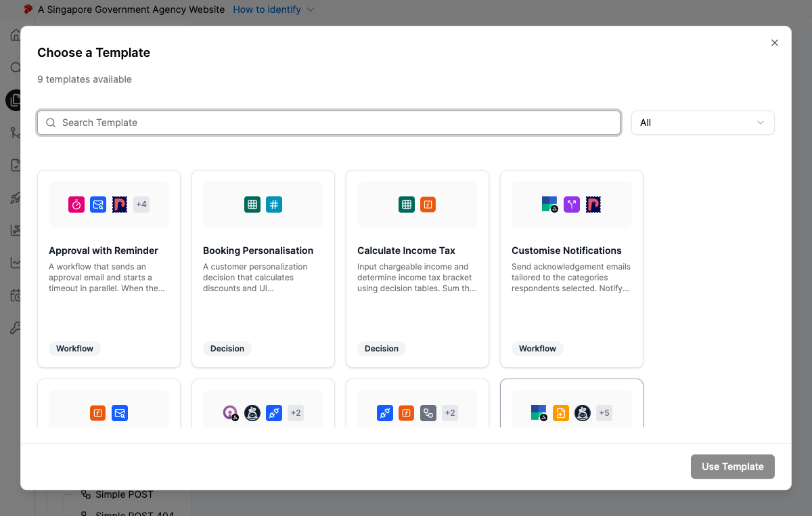Select the Booking Personalisation template title

coord(258,251)
